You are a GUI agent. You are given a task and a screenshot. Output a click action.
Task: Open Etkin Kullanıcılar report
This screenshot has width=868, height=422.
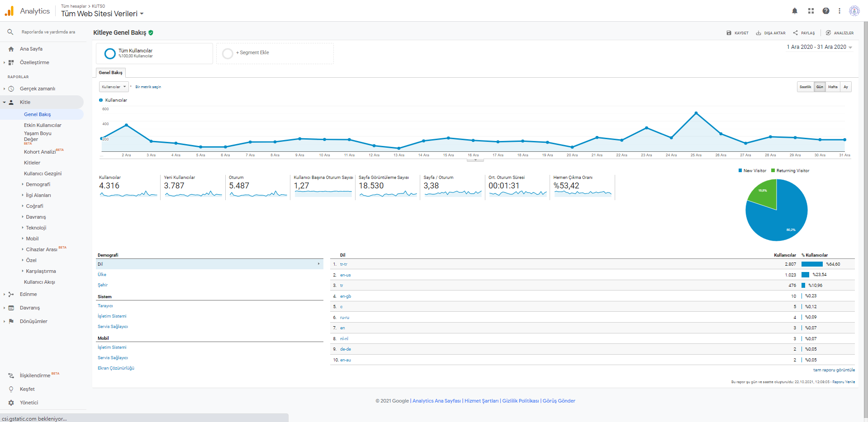[x=43, y=125]
